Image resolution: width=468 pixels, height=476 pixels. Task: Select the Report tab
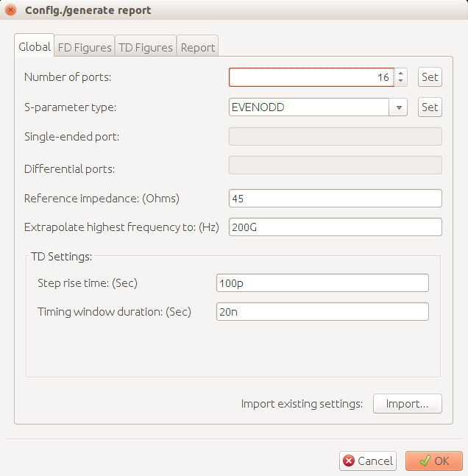[198, 47]
